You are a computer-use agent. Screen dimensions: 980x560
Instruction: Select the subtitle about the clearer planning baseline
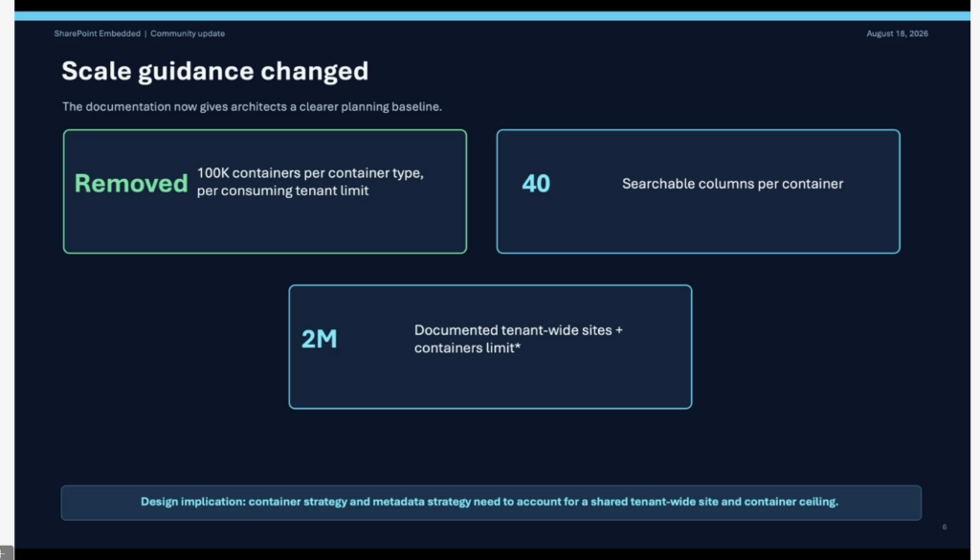[x=252, y=107]
